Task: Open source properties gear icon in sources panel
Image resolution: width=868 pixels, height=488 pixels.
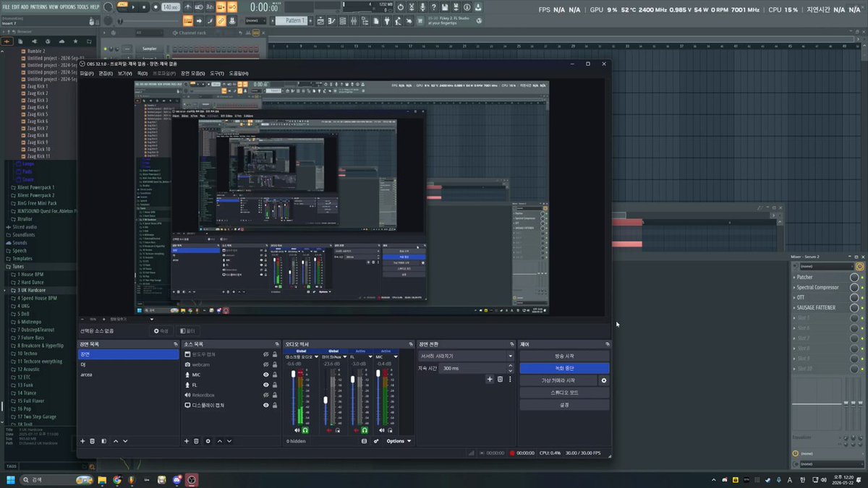Action: coord(208,441)
